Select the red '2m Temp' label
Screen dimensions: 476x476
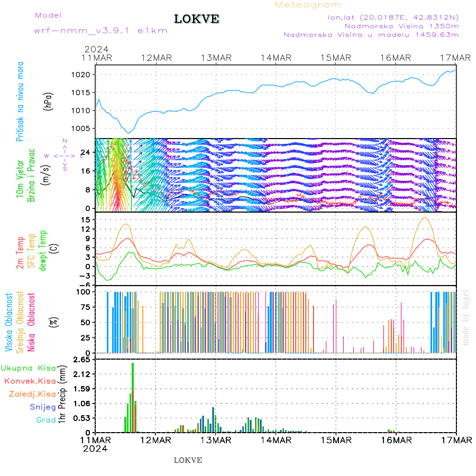click(x=20, y=253)
